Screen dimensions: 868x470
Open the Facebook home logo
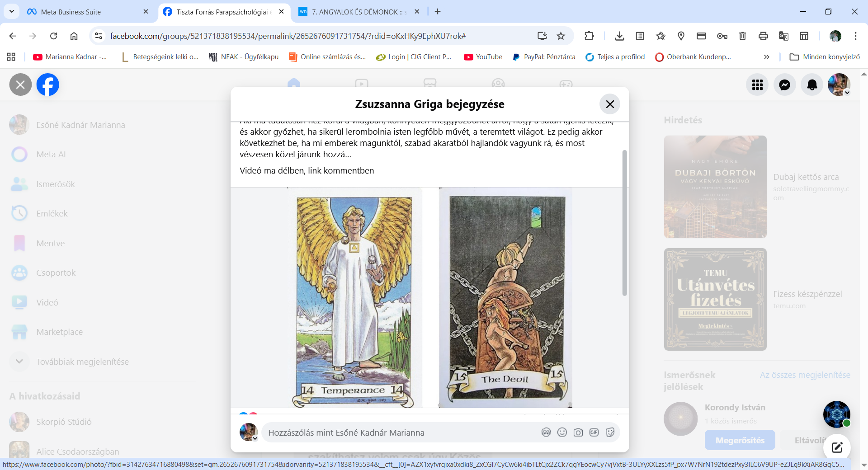tap(48, 85)
